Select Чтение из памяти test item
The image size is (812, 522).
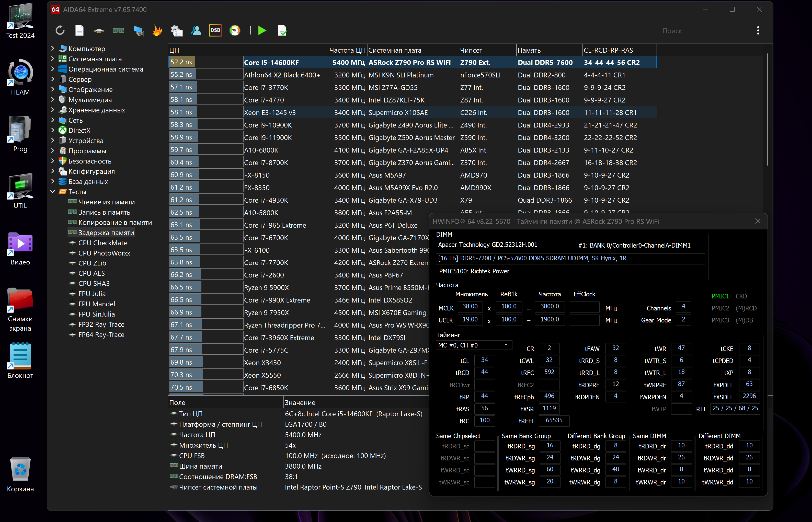[x=107, y=202]
